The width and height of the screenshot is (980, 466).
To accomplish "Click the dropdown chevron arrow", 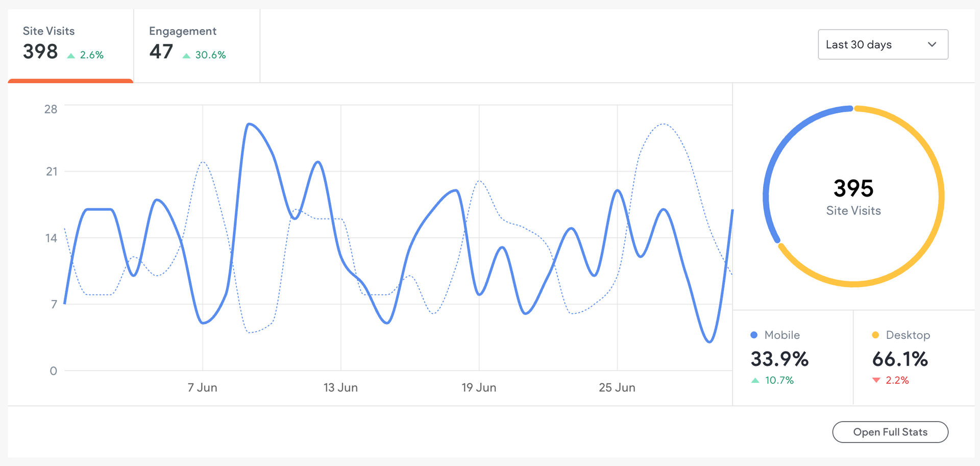I will pyautogui.click(x=932, y=44).
